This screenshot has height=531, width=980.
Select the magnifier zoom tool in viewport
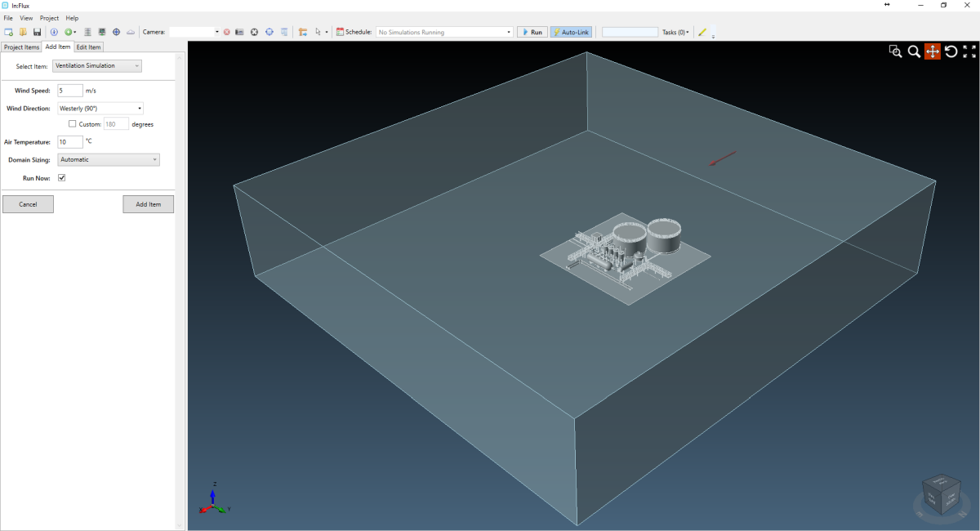coord(914,51)
